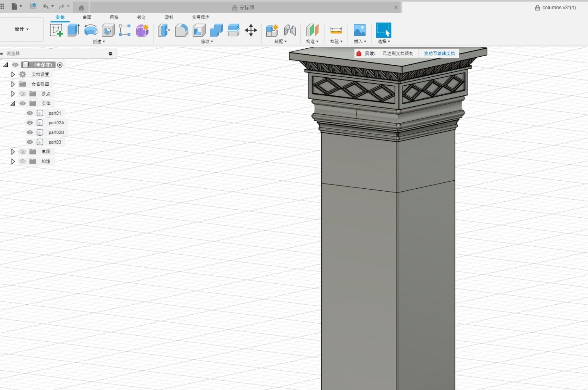Toggle visibility of 实体 folder

click(x=23, y=103)
